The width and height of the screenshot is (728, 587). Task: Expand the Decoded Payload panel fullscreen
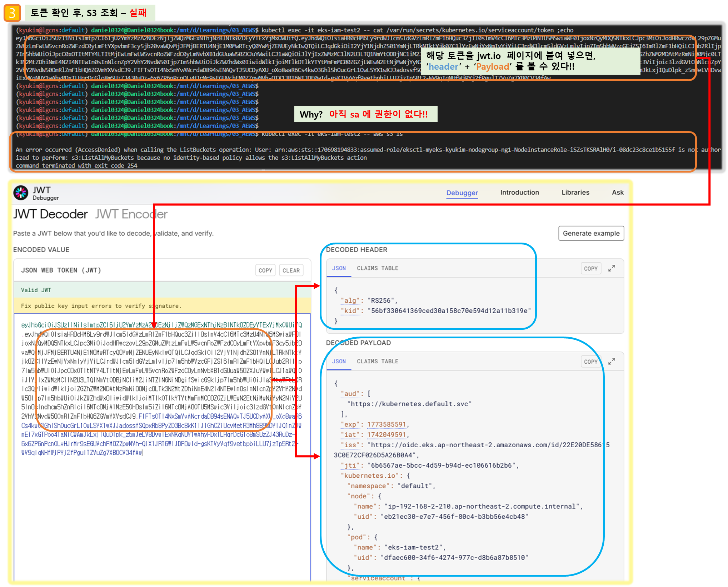click(x=612, y=362)
